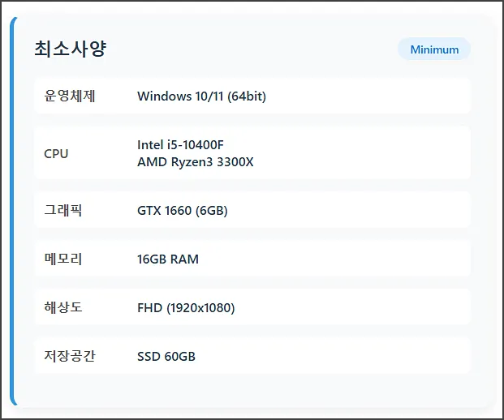504x420 pixels.
Task: Click the 16GB RAM value
Action: coord(168,259)
